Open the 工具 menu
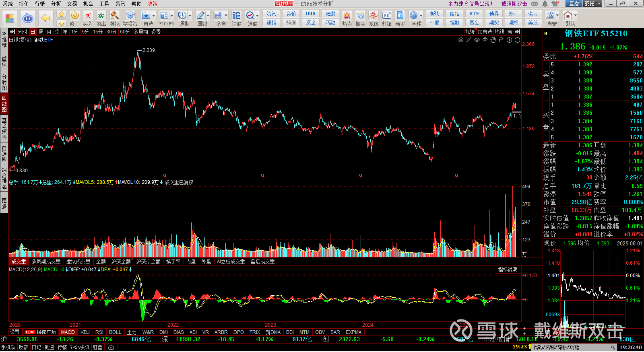The height and width of the screenshot is (352, 644). point(104,4)
